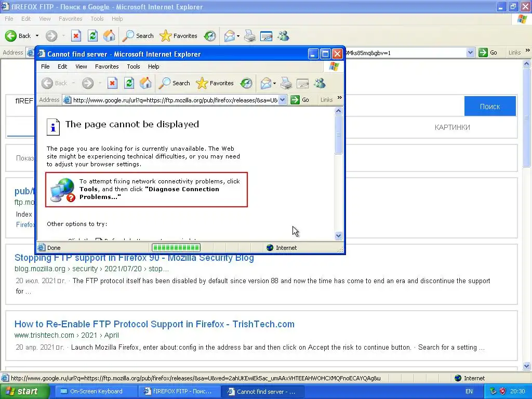Viewport: 532px width, 399px height.
Task: Open File menu in Google search window
Action: (9, 19)
